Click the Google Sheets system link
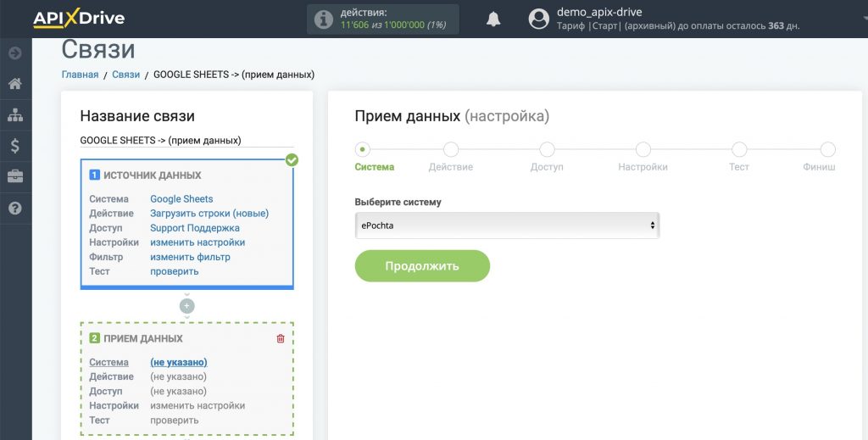Image resolution: width=868 pixels, height=440 pixels. pyautogui.click(x=181, y=198)
